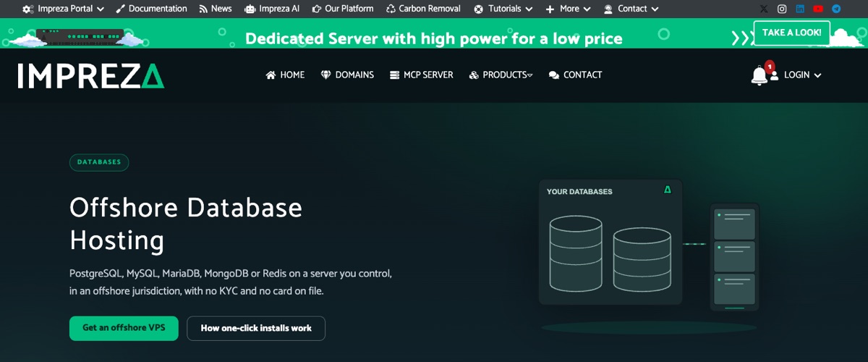Screen dimensions: 868x362
Task: Click the Offshore Database Hosting heading
Action: click(x=186, y=224)
